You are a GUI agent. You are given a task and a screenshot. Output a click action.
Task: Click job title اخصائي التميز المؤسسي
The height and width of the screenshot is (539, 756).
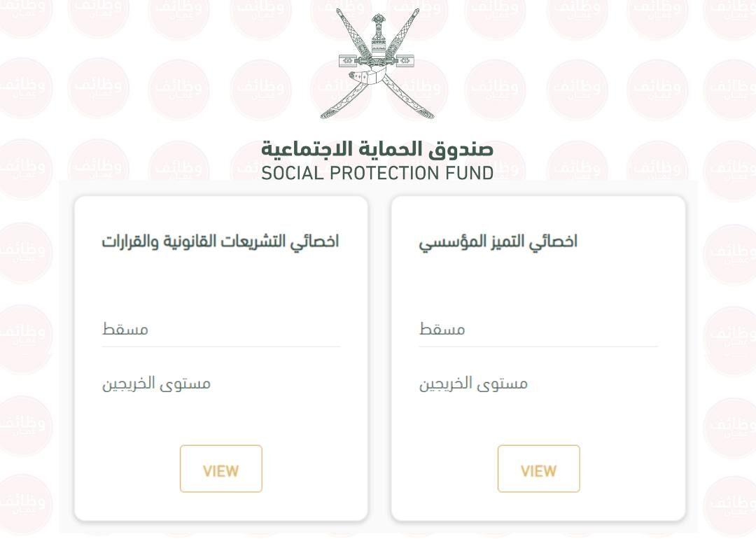(x=498, y=241)
